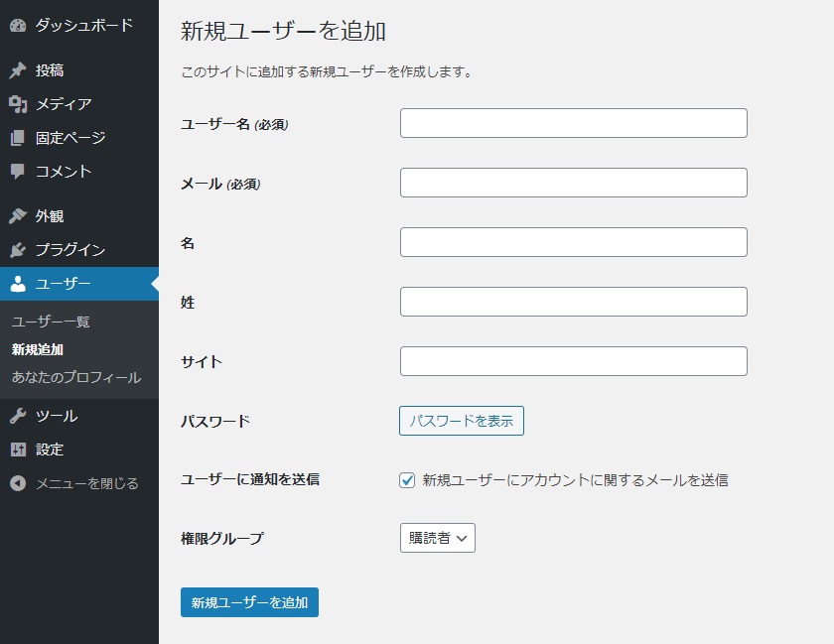Screen dimensions: 834x644
Task: Expand the 権限グループ 購読者 dropdown
Action: (x=437, y=538)
